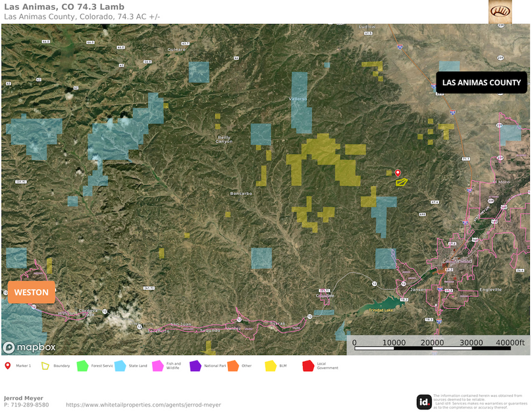Viewport: 532px width, 412px height.
Task: Click the Land id logo in footer
Action: click(424, 401)
